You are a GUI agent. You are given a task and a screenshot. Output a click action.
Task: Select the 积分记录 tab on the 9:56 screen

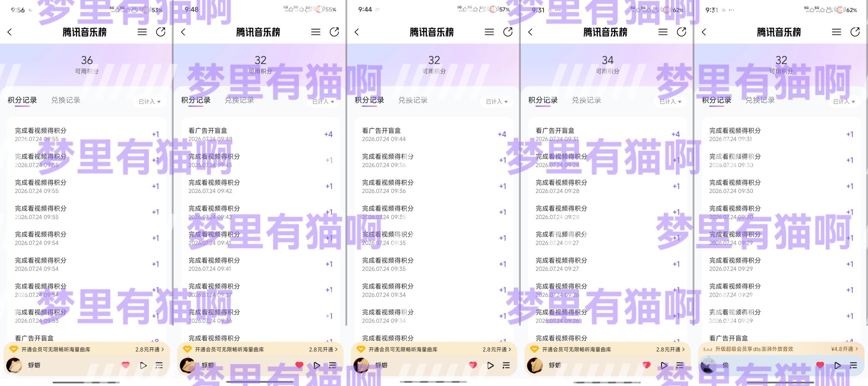(x=22, y=100)
